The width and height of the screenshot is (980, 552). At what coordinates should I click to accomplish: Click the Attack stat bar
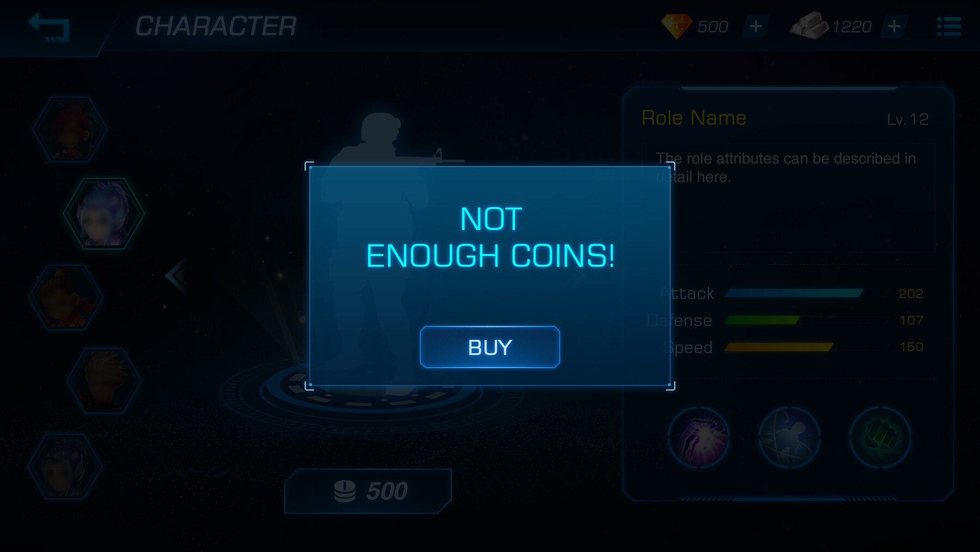(794, 293)
